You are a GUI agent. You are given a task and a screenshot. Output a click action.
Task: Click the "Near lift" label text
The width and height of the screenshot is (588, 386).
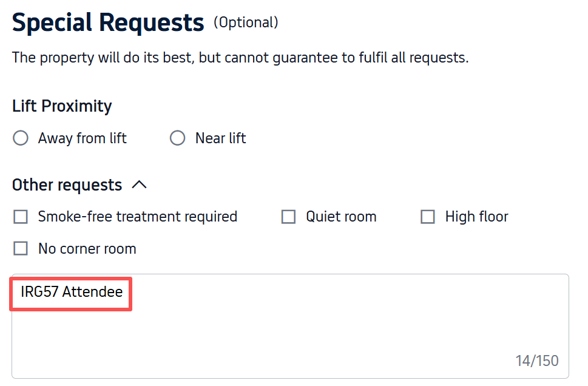220,138
